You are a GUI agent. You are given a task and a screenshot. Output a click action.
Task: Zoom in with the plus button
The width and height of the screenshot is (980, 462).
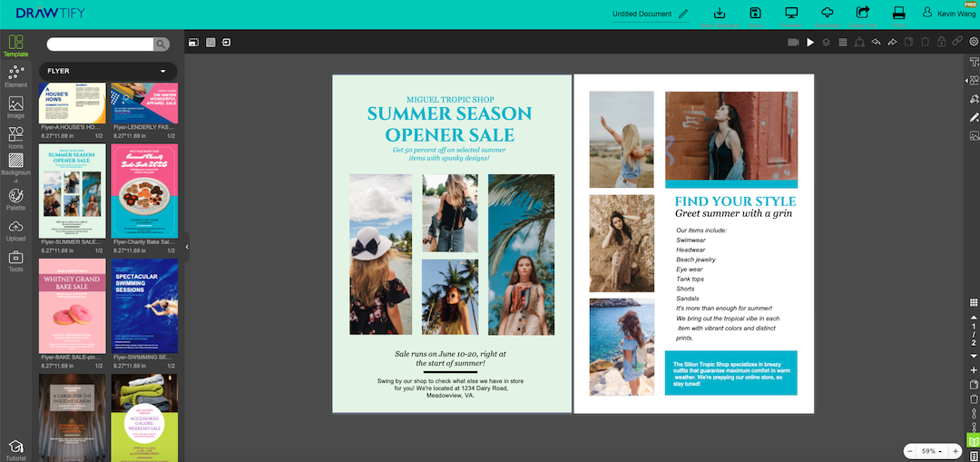click(955, 451)
